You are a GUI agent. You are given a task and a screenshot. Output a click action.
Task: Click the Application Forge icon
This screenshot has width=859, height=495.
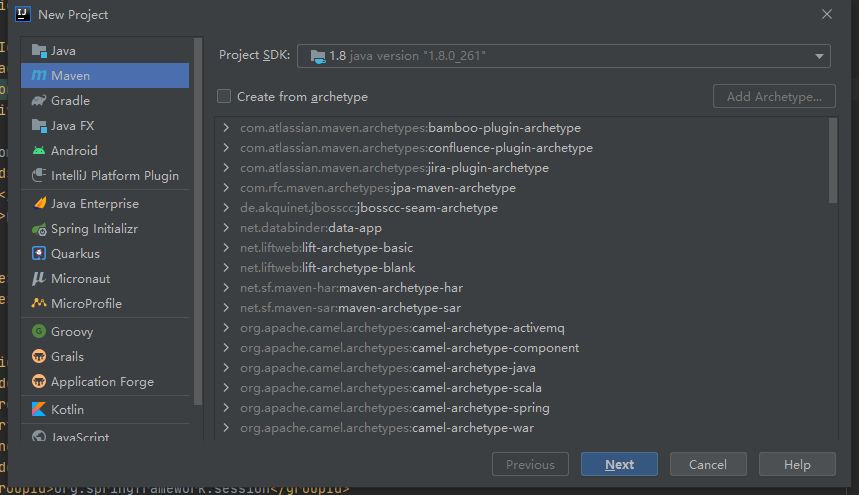pos(39,381)
